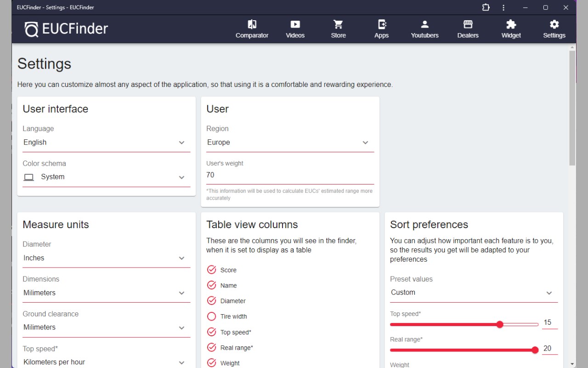The image size is (588, 368).
Task: Open the Color schema dropdown
Action: pyautogui.click(x=106, y=177)
